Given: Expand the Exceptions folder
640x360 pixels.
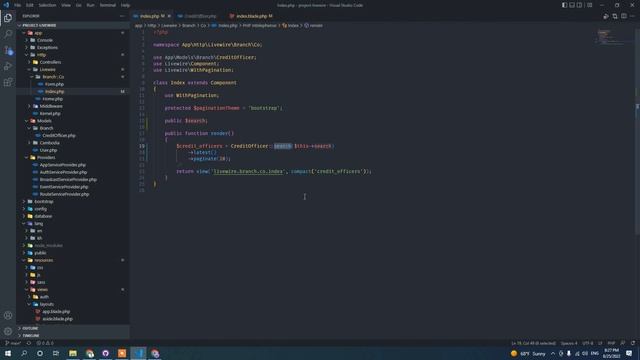Looking at the screenshot, I should pos(47,47).
